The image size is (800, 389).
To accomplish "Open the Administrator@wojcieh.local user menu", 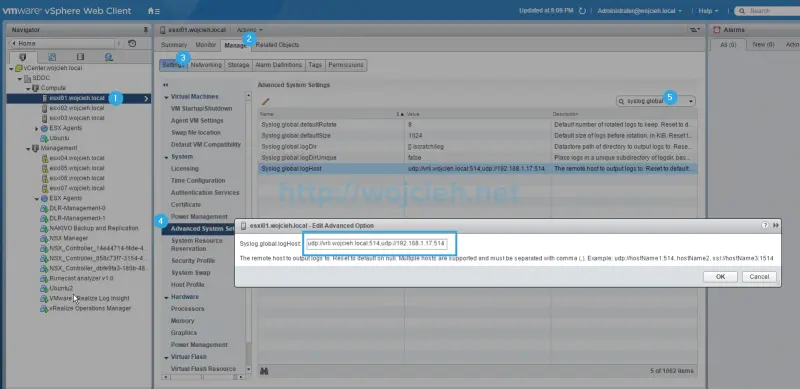I will pyautogui.click(x=639, y=11).
